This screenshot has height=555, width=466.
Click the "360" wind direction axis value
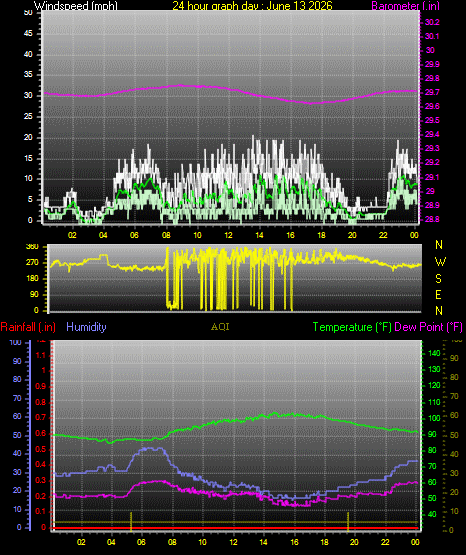[32, 247]
